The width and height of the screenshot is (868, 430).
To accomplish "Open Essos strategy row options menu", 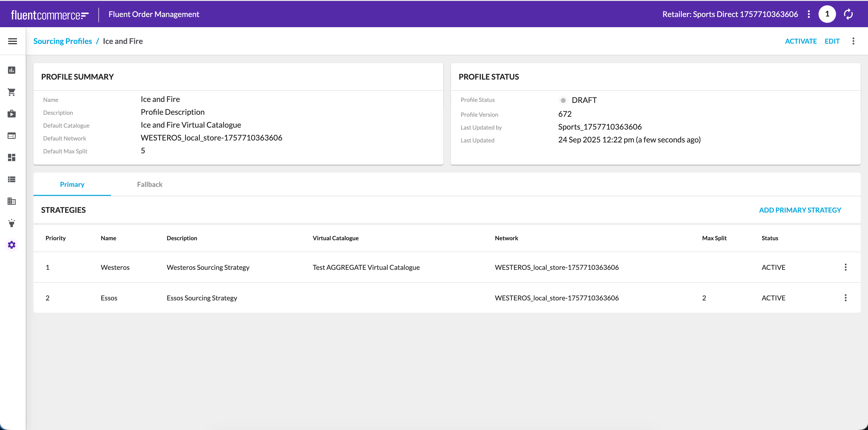I will point(845,298).
